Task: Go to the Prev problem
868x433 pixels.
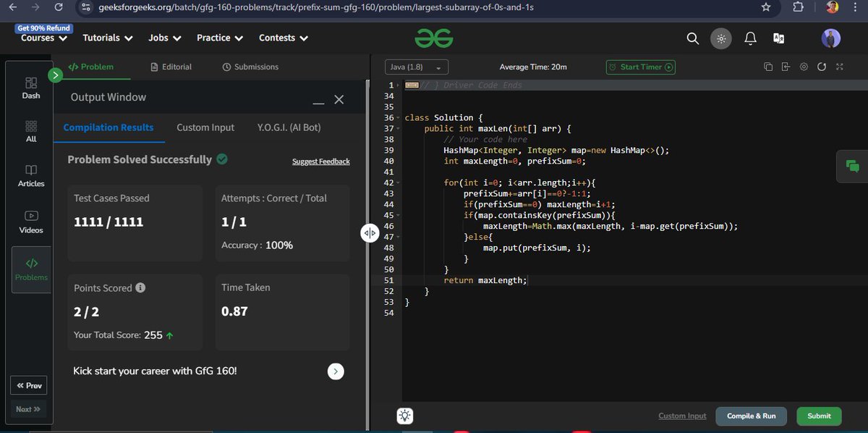Action: tap(29, 386)
